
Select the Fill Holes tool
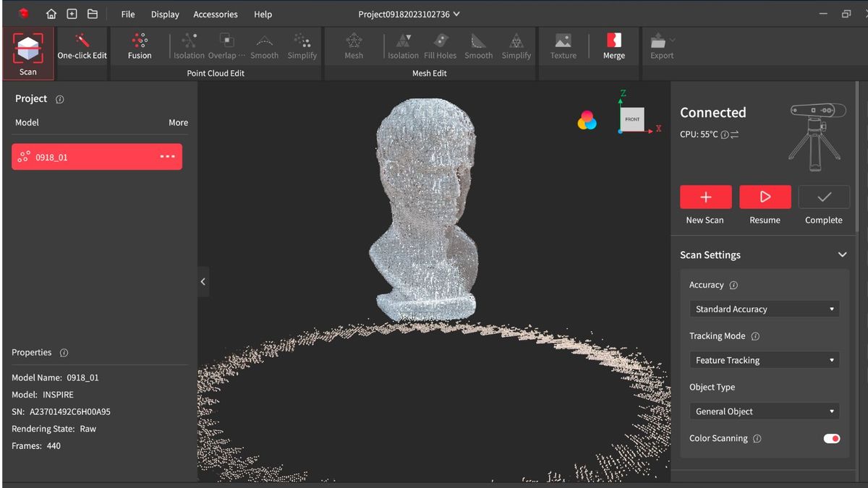[441, 45]
